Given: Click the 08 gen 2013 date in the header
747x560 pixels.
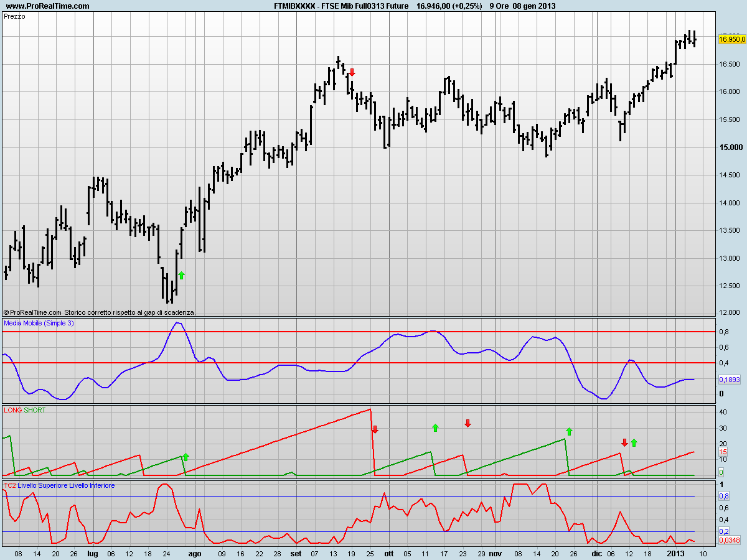Looking at the screenshot, I should (x=534, y=6).
